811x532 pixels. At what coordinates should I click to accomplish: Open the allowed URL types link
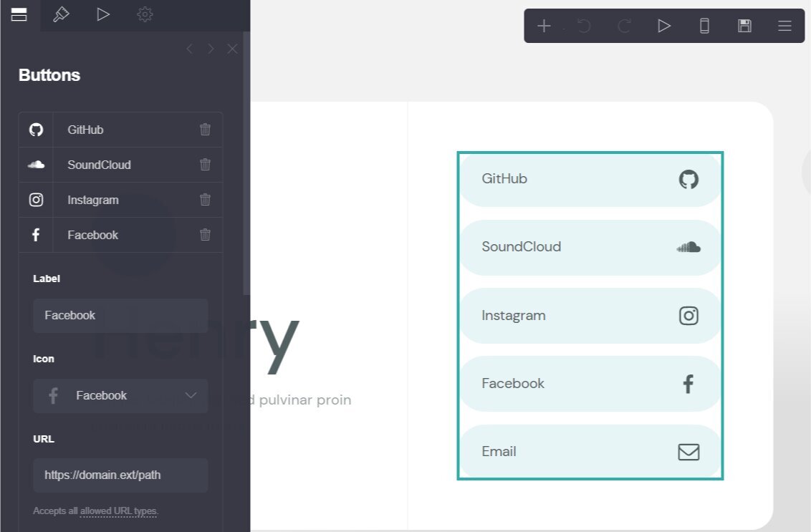(x=118, y=511)
